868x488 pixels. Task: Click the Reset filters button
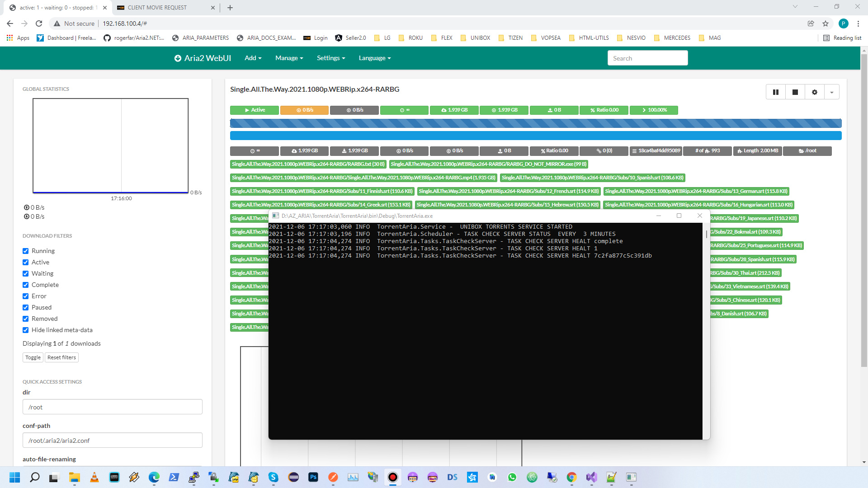pos(61,357)
